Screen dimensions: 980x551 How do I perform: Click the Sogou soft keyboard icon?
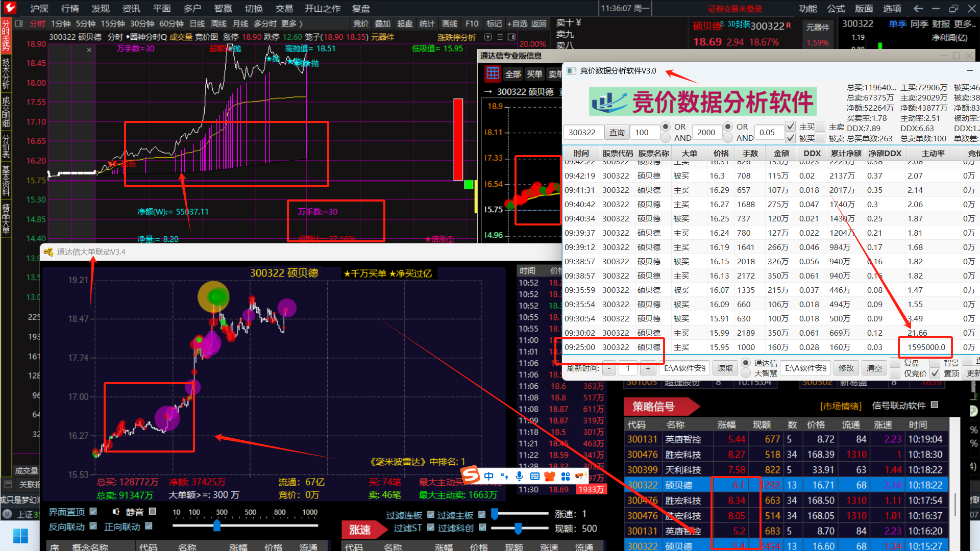pos(534,476)
